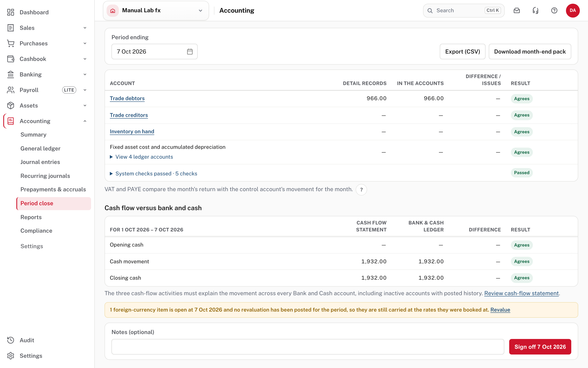Click in the Notes (optional) field
Screen dimensions: 588x368
[308, 347]
